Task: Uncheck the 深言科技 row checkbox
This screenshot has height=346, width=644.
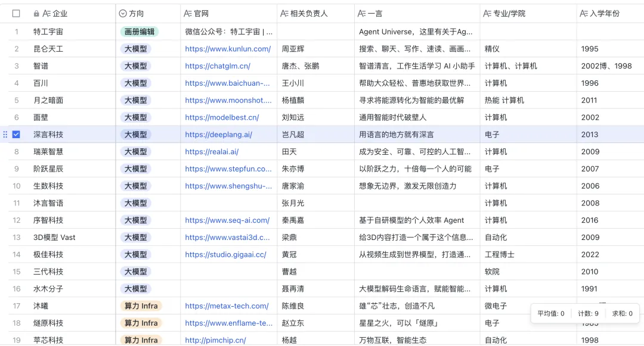Action: point(16,135)
